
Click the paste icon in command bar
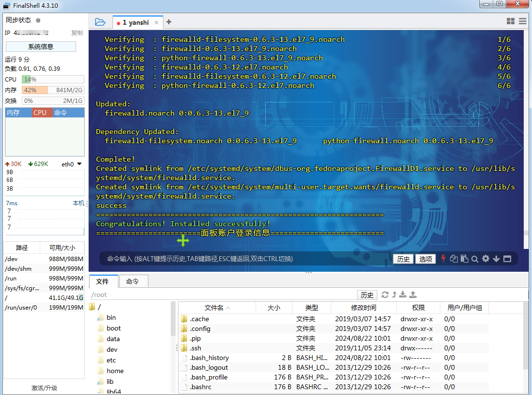click(464, 259)
